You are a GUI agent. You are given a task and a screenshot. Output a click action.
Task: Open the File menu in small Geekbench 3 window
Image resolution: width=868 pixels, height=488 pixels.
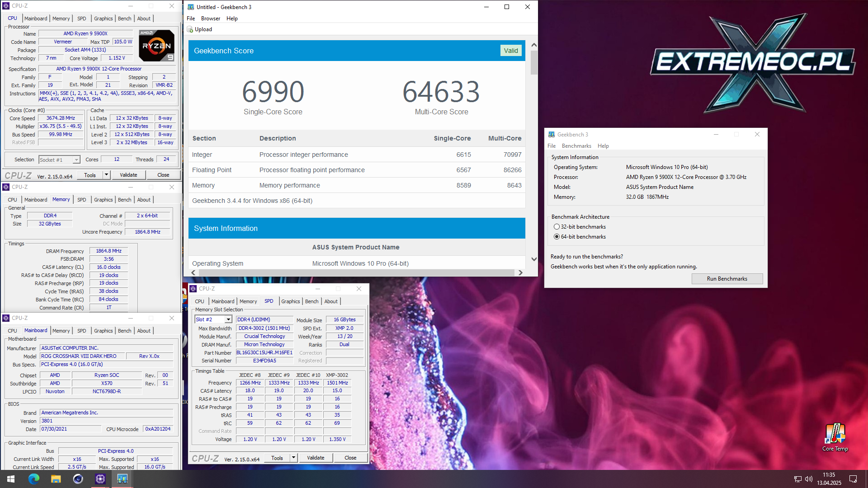point(552,146)
